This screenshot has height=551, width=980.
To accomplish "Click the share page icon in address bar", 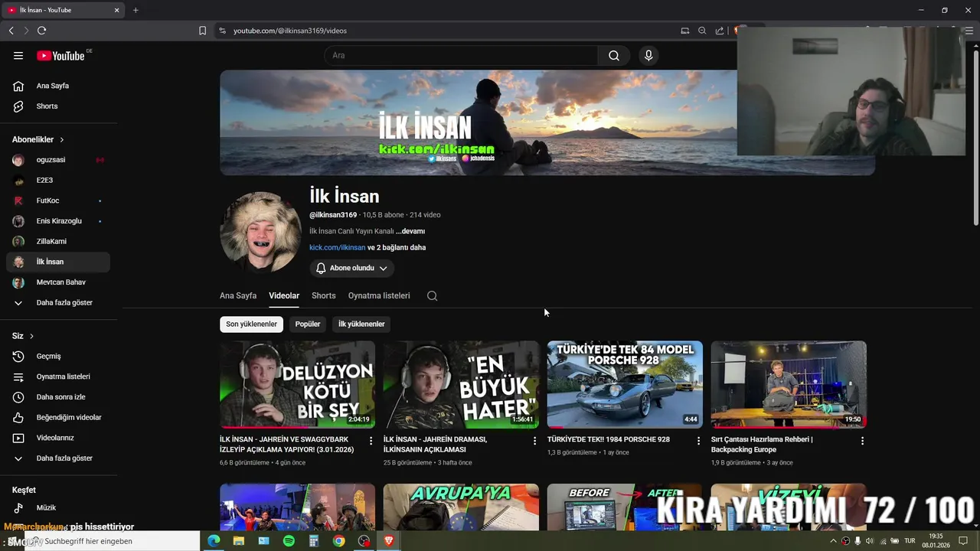I will point(720,31).
